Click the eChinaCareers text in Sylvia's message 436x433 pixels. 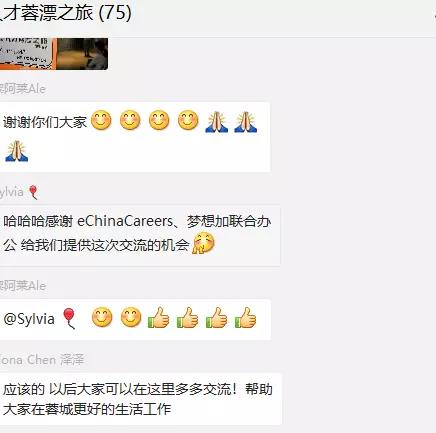pyautogui.click(x=125, y=221)
